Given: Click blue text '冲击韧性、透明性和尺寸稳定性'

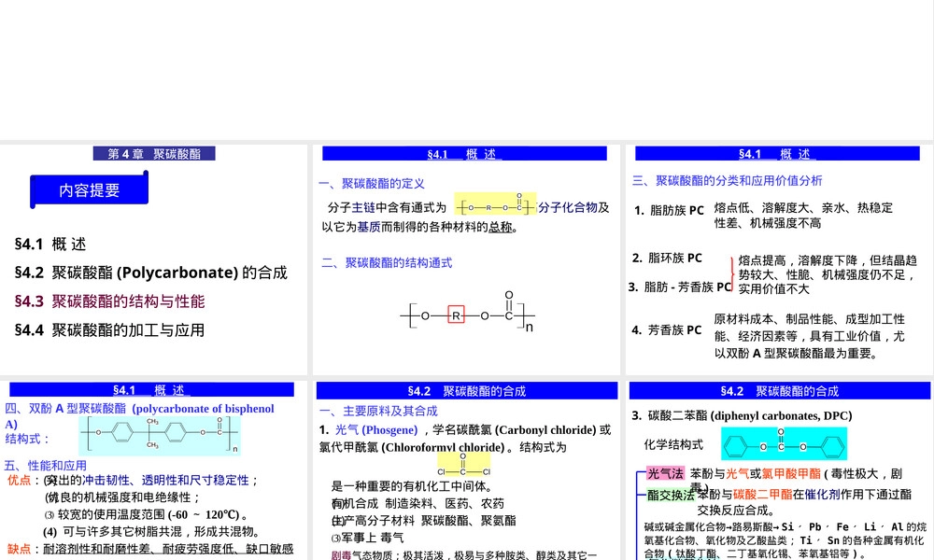Looking at the screenshot, I should tap(165, 480).
